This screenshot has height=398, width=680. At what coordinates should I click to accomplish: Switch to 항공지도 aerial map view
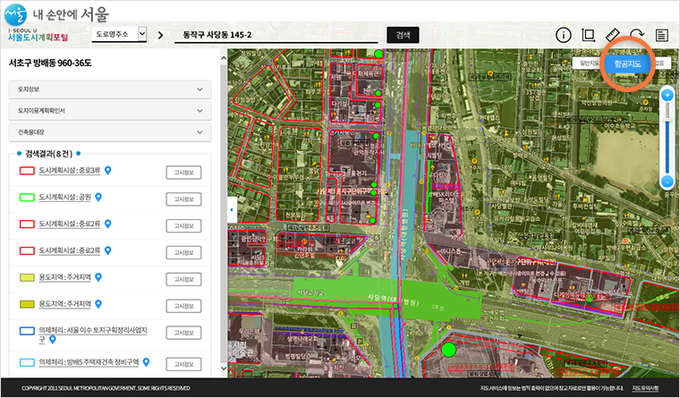click(627, 64)
